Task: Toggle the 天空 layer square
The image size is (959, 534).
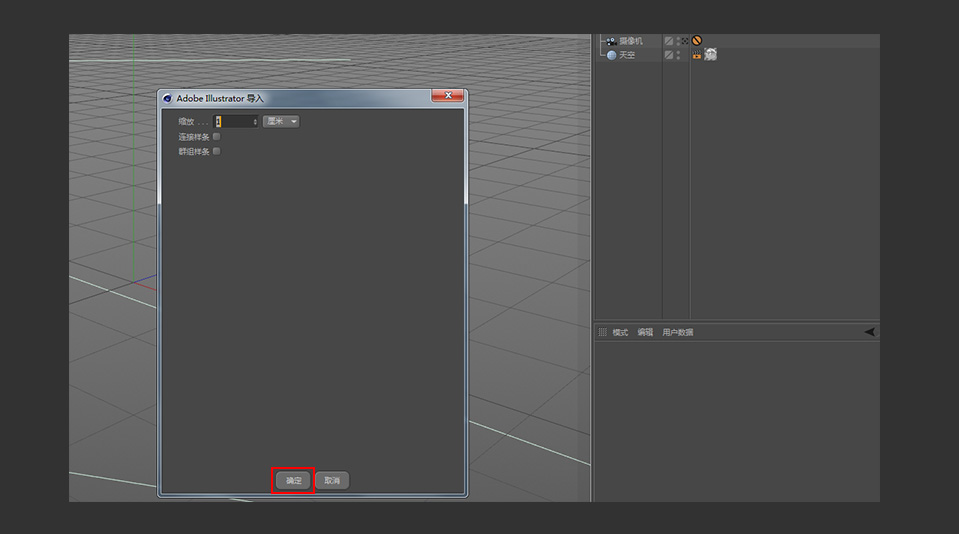Action: [x=668, y=55]
